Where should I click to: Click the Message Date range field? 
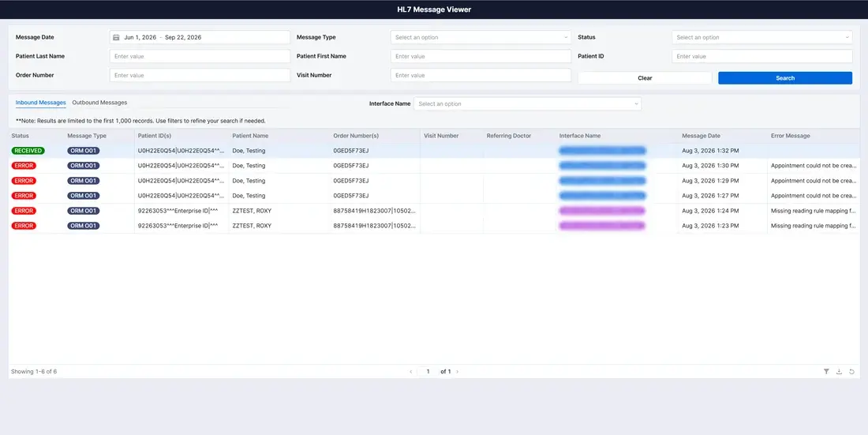coord(200,37)
